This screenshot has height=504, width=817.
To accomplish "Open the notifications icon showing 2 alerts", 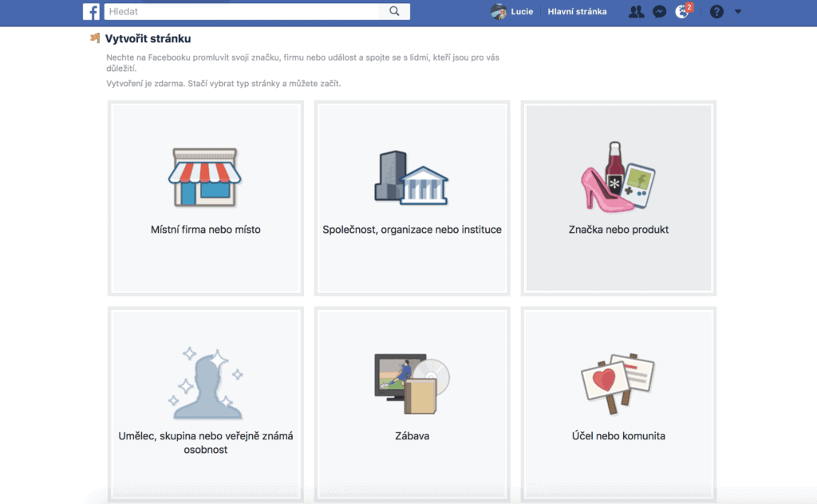I will [x=682, y=11].
